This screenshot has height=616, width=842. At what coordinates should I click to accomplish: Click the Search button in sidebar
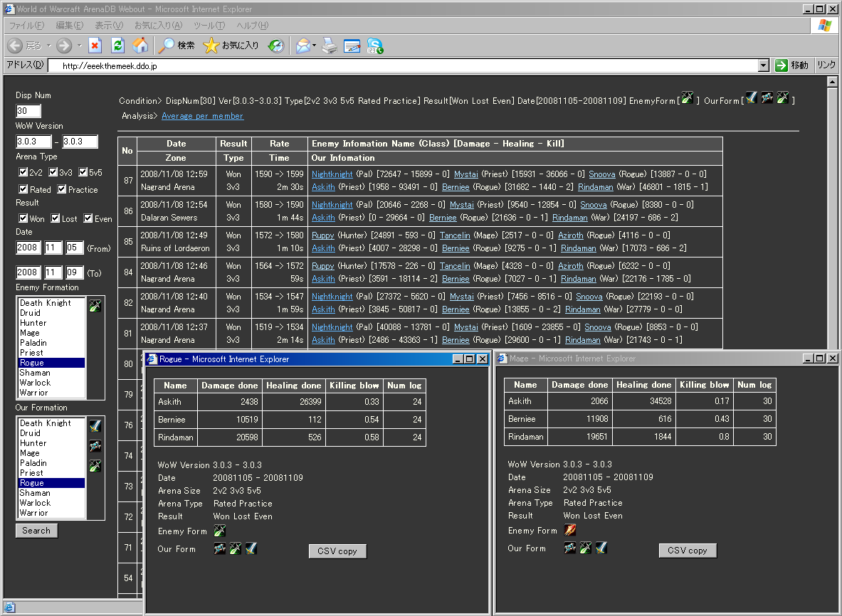click(x=36, y=531)
